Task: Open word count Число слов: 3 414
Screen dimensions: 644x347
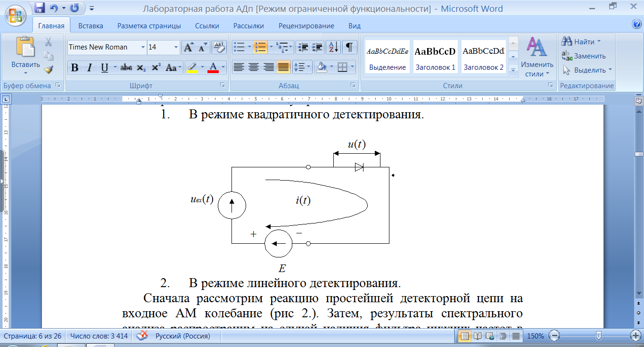Action: tap(99, 336)
